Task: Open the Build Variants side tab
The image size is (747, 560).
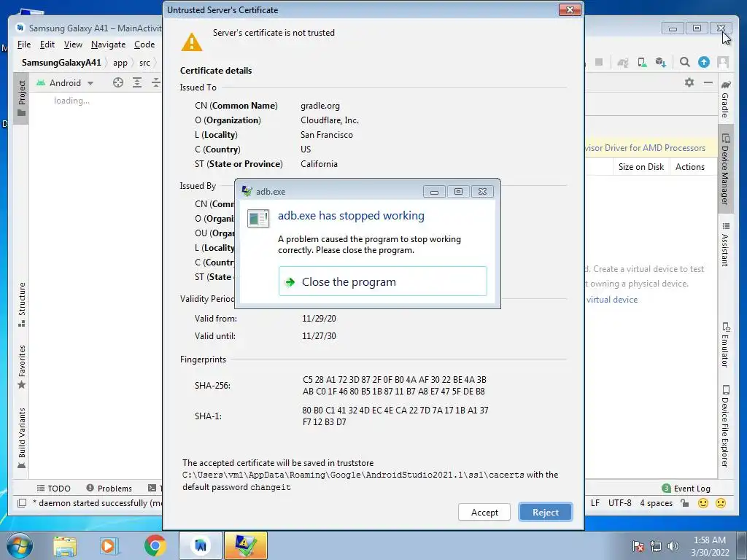Action: tap(21, 438)
